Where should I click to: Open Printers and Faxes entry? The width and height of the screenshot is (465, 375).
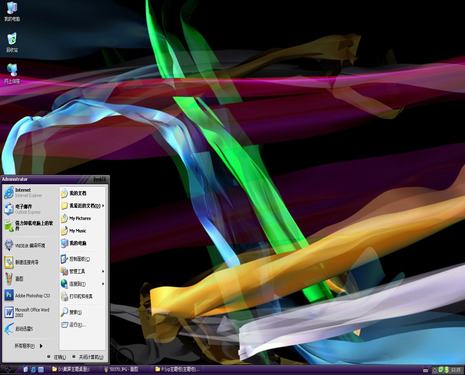pos(82,296)
